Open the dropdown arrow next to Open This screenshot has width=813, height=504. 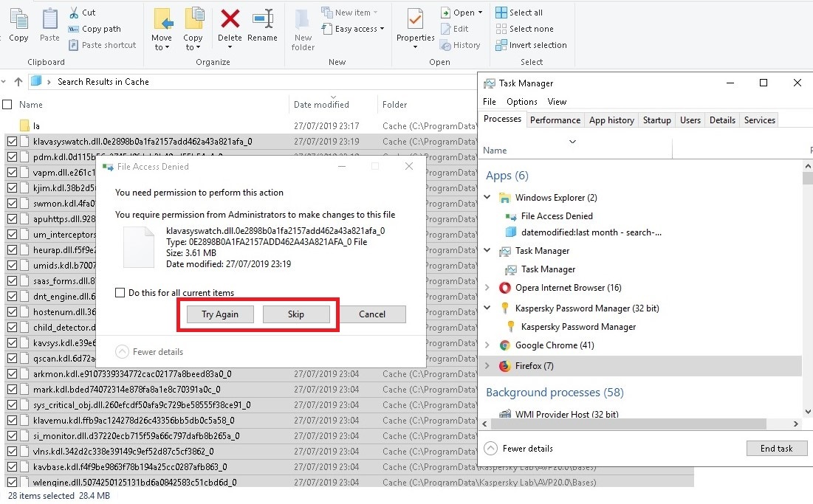coord(480,13)
